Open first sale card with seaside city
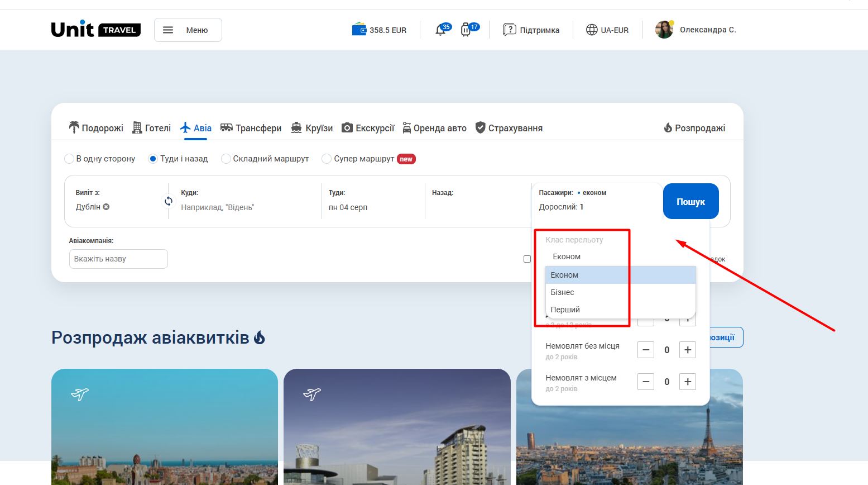 (x=165, y=426)
